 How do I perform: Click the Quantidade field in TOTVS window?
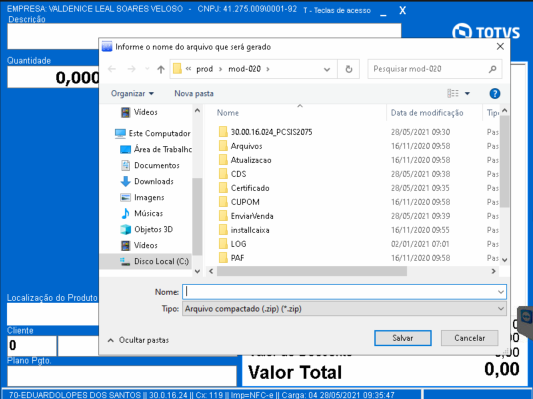[53, 77]
